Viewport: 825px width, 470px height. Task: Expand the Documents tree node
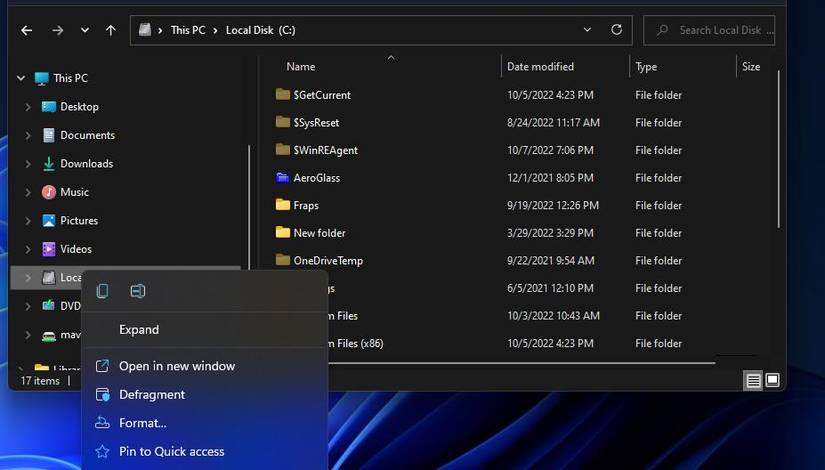pos(28,135)
